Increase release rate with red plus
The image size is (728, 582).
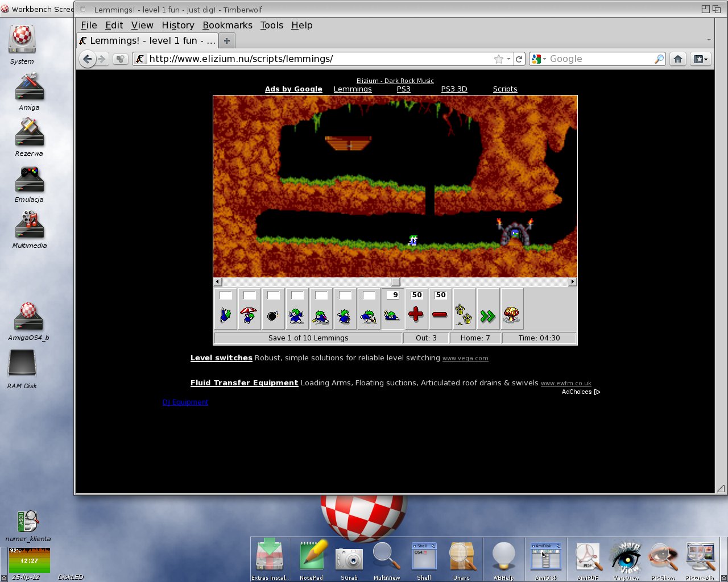click(417, 308)
